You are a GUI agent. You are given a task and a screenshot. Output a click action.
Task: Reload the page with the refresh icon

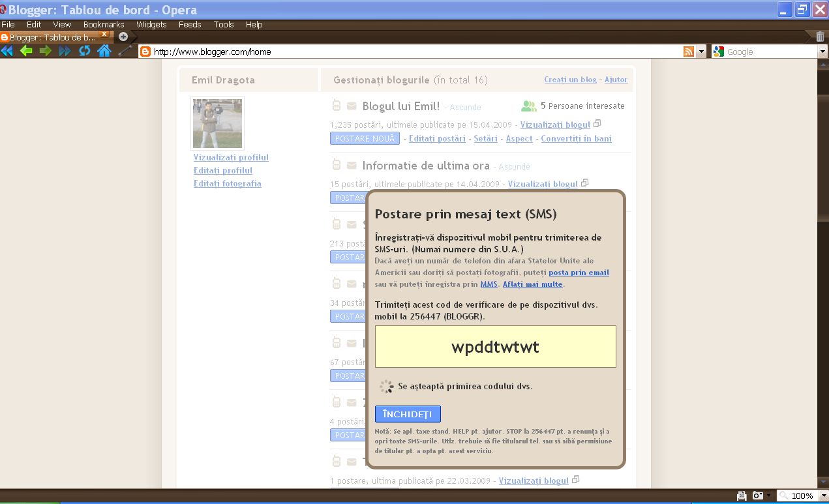84,51
